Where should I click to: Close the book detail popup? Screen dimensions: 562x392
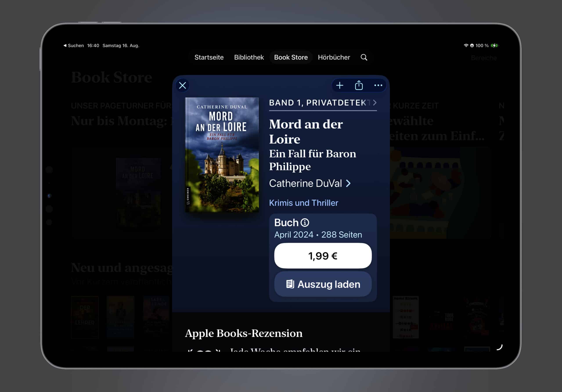click(182, 85)
